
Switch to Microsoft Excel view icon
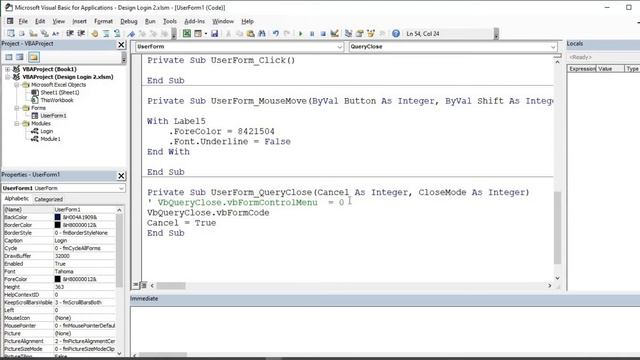(x=187, y=33)
